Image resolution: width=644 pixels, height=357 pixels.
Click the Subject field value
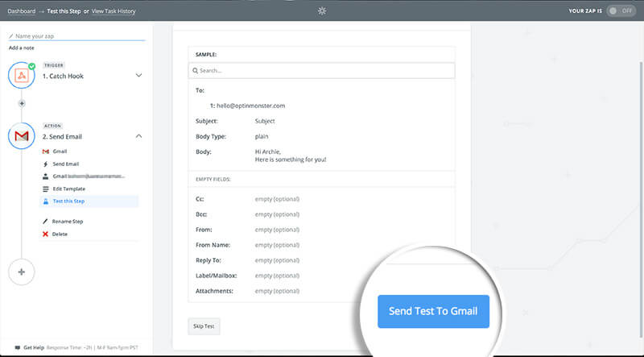coord(265,121)
